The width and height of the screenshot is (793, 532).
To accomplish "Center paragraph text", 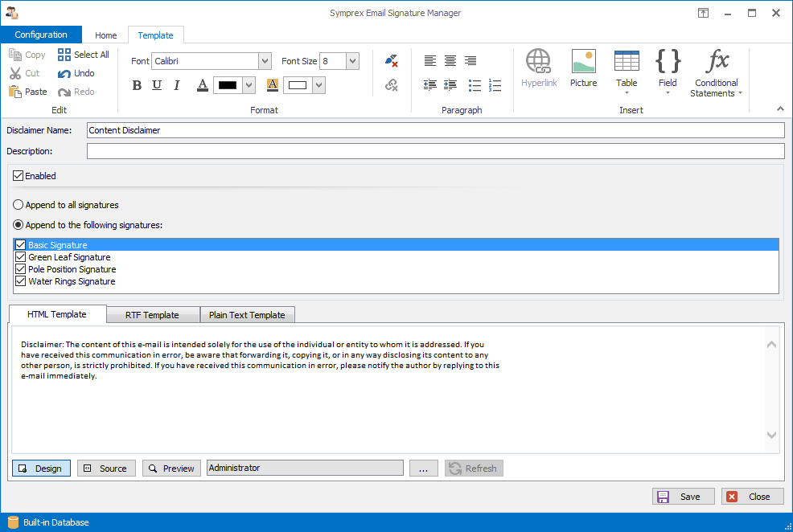I will click(450, 60).
